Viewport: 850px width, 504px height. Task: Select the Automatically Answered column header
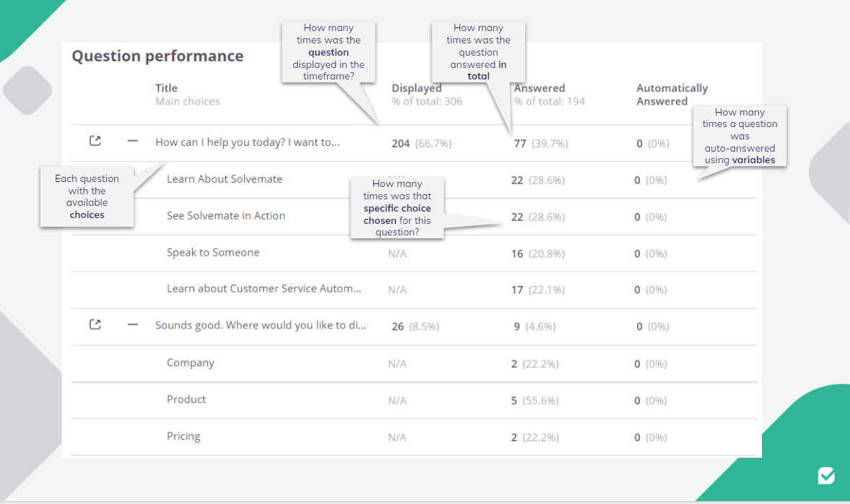672,95
